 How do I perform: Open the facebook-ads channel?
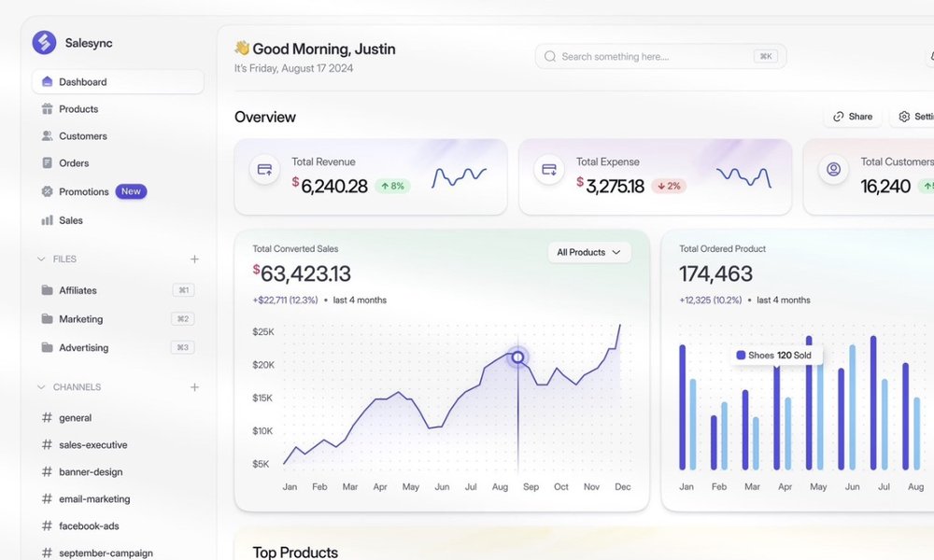(x=89, y=526)
